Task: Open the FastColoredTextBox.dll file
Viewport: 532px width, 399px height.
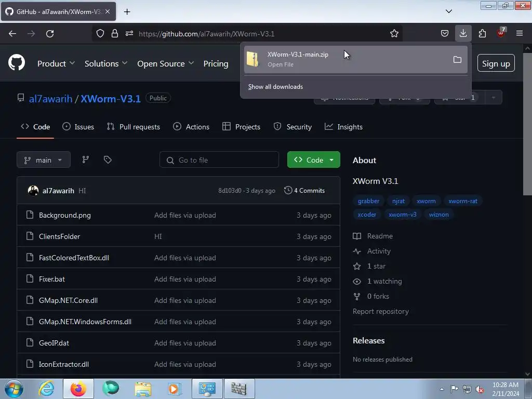Action: coord(74,258)
